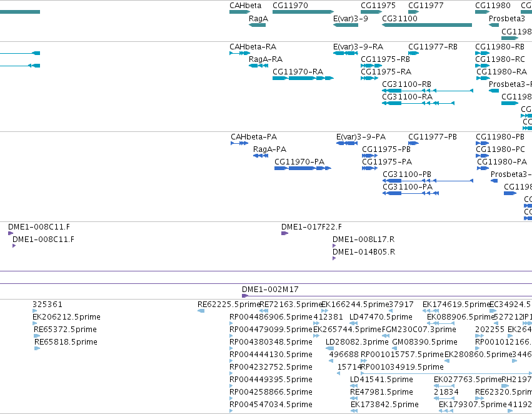Image resolution: width=532 pixels, height=414 pixels.
Task: Select EST RP004449395.5prime
Action: pos(231,386)
